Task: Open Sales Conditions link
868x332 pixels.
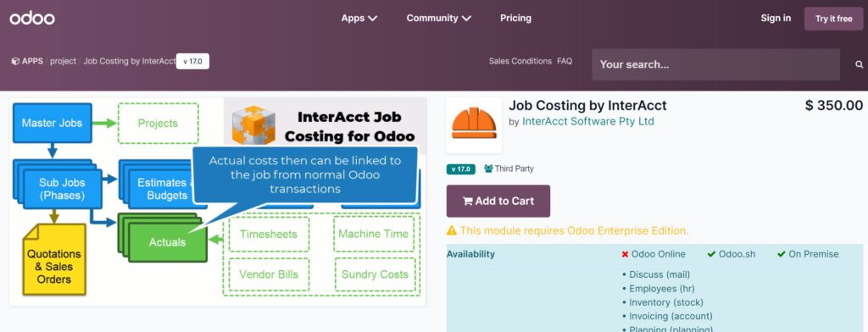Action: click(520, 61)
